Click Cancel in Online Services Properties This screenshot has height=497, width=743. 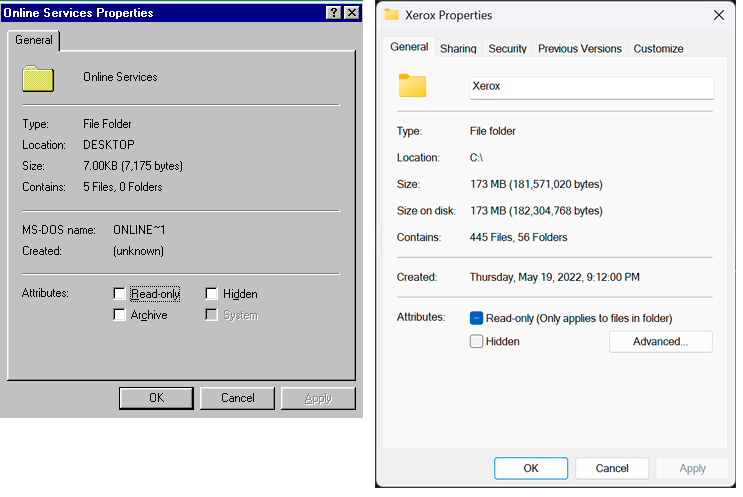[237, 398]
